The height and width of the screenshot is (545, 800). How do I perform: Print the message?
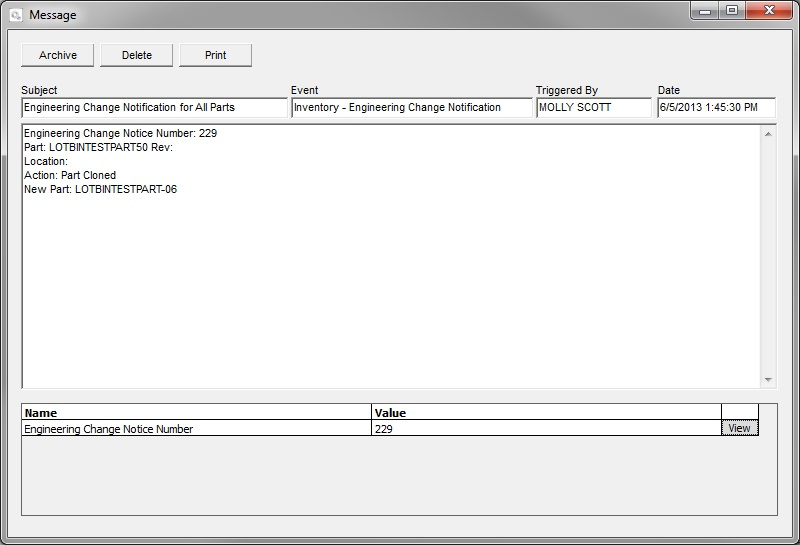(x=215, y=55)
